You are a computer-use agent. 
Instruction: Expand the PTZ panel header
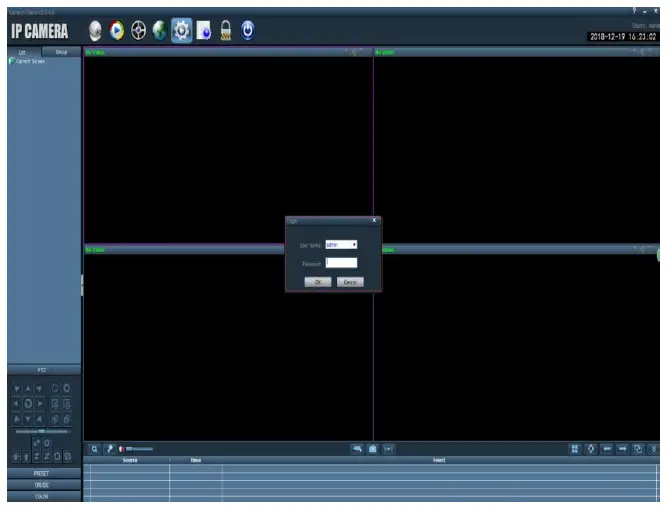pyautogui.click(x=44, y=370)
